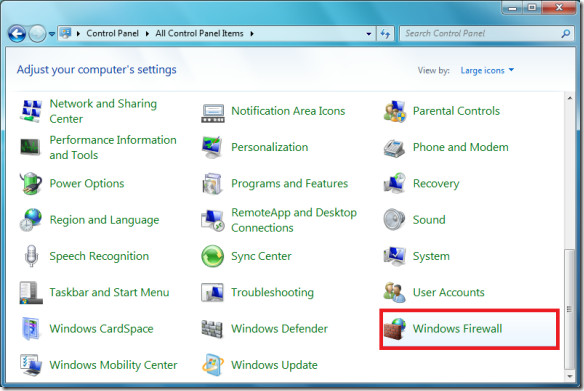Open the recent pages dropdown arrow
Image resolution: width=584 pixels, height=391 pixels.
(52, 34)
